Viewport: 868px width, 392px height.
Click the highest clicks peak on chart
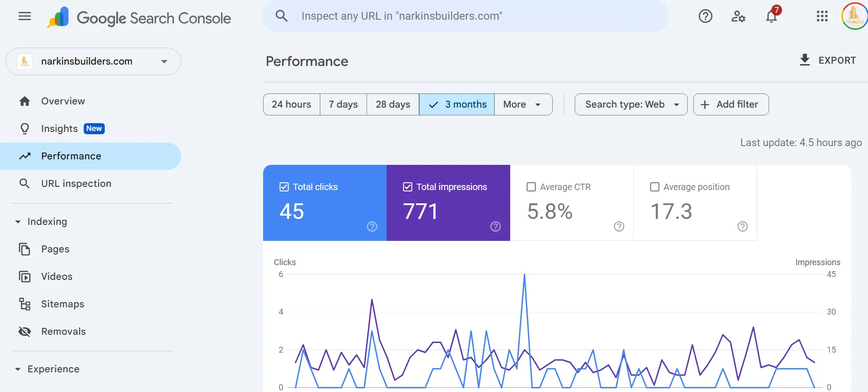[x=524, y=275]
